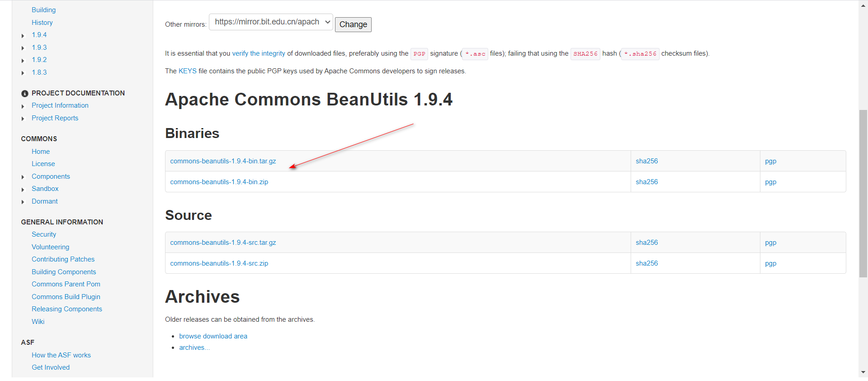Open Commons Build Plugin link

pyautogui.click(x=66, y=297)
